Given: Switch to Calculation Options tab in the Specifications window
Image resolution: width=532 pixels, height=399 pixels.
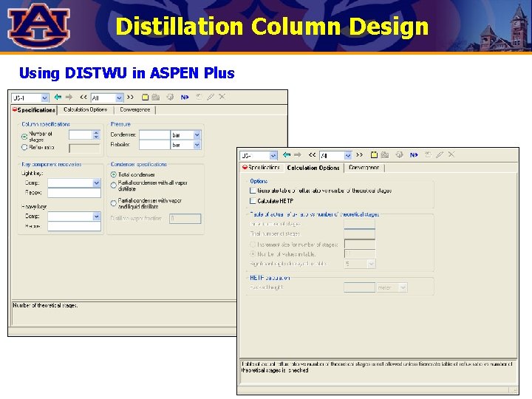Looking at the screenshot, I should pos(85,109).
